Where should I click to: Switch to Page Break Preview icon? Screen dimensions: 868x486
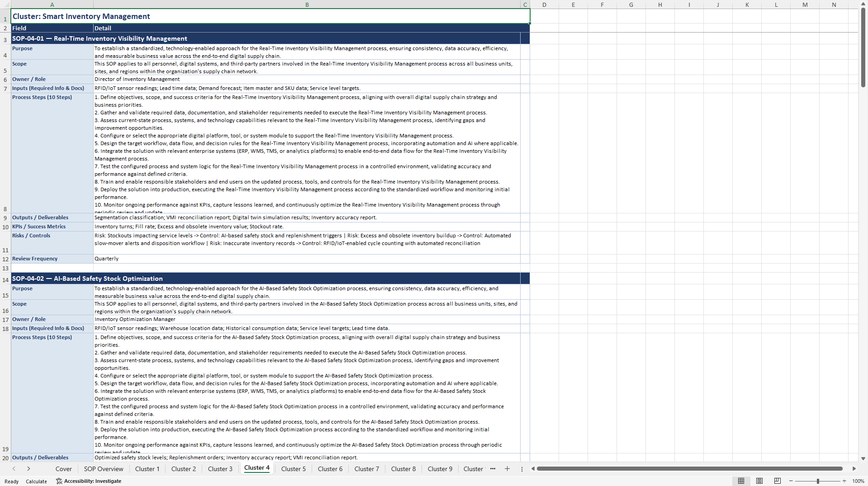(x=778, y=481)
